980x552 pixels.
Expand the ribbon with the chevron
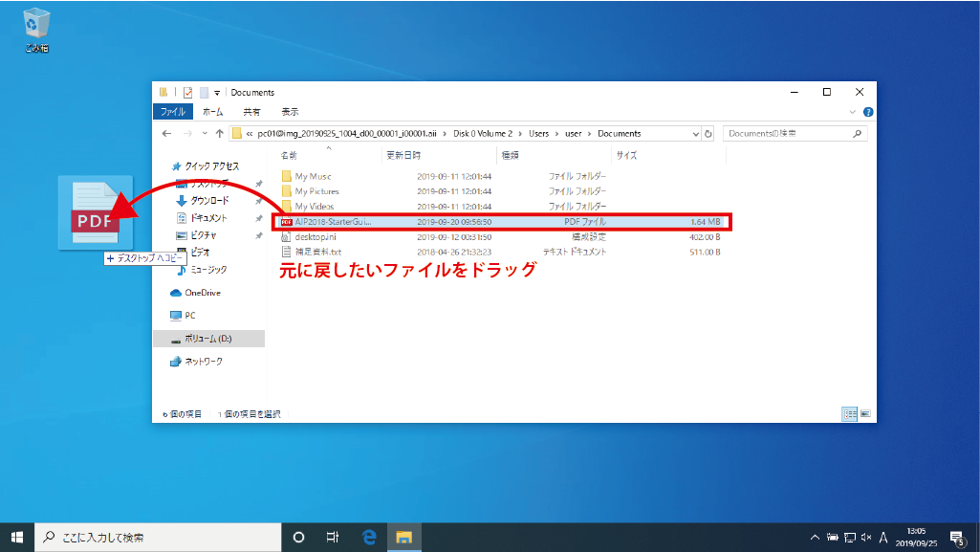pyautogui.click(x=854, y=112)
